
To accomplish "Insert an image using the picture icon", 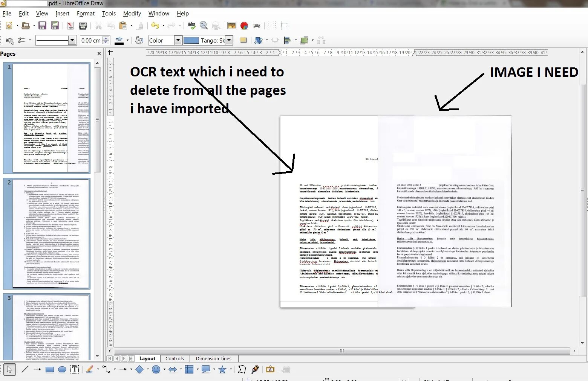I will (231, 26).
